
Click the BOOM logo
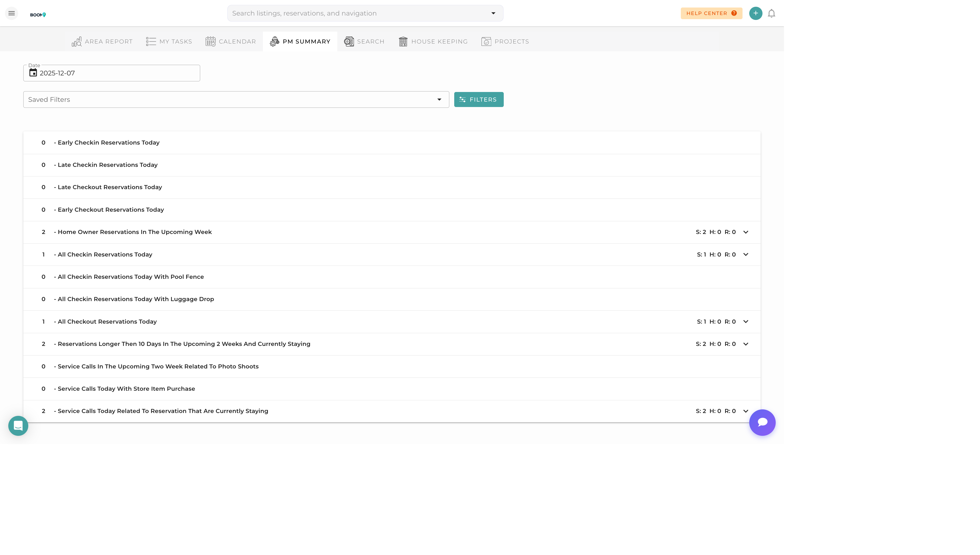(38, 15)
